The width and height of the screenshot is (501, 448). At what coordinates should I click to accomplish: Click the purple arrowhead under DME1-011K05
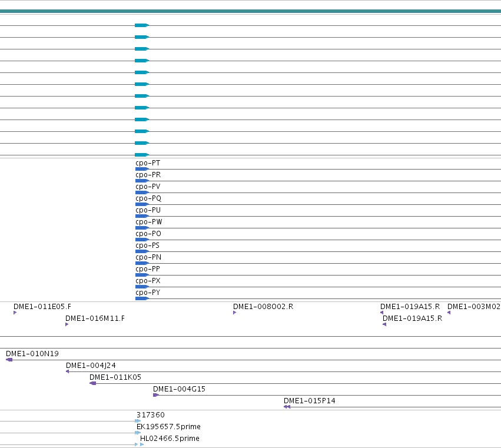point(92,383)
